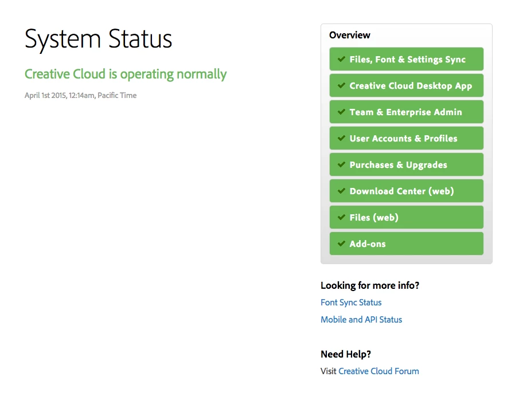Click checkmark icon beside Download Center (web)

[341, 191]
